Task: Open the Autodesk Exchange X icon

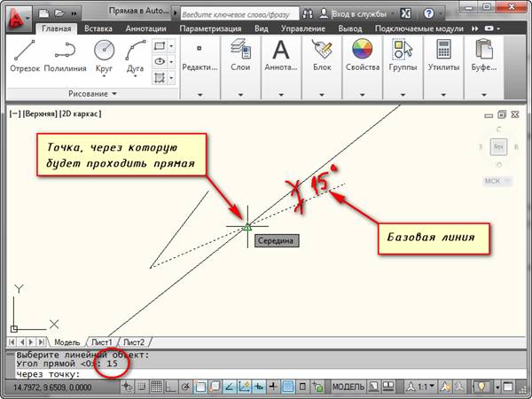Action: (405, 13)
